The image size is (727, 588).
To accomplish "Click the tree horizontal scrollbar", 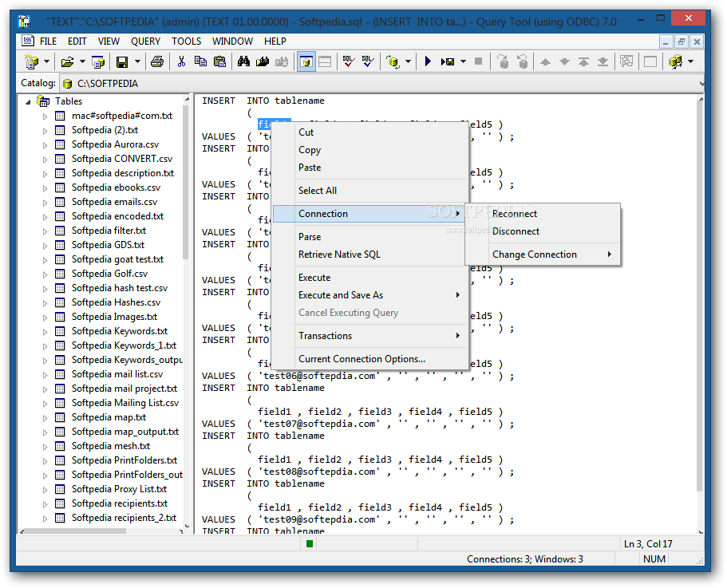I will [74, 531].
